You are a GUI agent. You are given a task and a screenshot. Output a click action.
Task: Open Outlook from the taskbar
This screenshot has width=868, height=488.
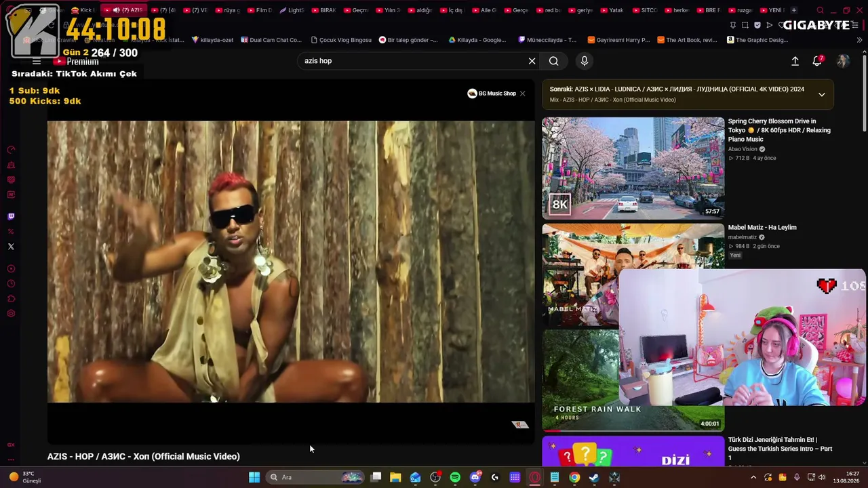tap(415, 478)
